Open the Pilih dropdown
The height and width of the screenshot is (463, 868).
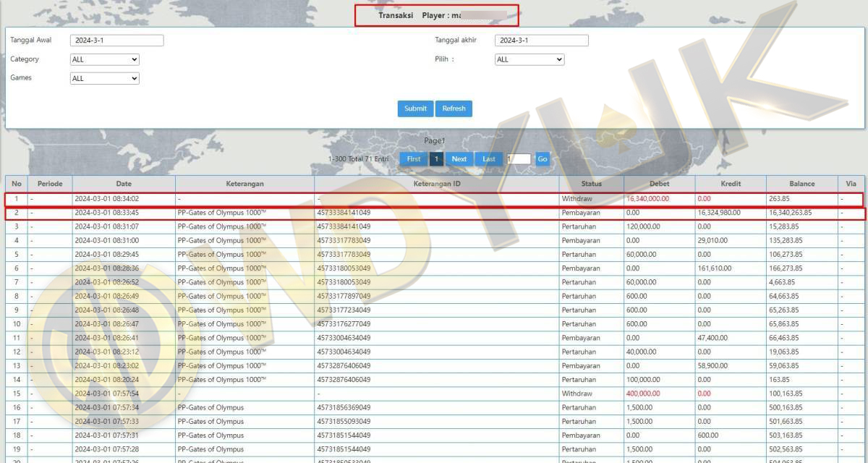point(529,59)
